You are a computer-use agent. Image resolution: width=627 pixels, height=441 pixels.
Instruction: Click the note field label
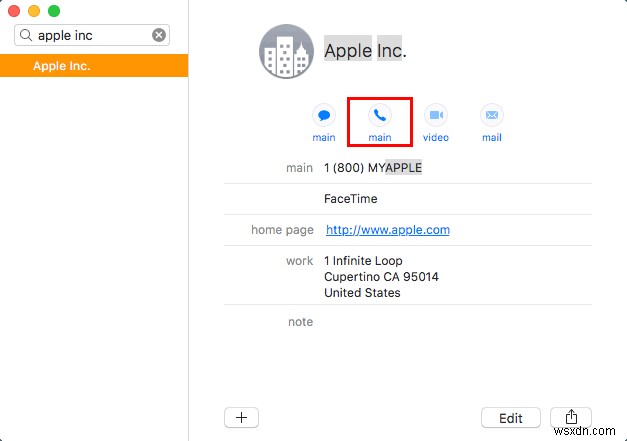click(x=301, y=322)
